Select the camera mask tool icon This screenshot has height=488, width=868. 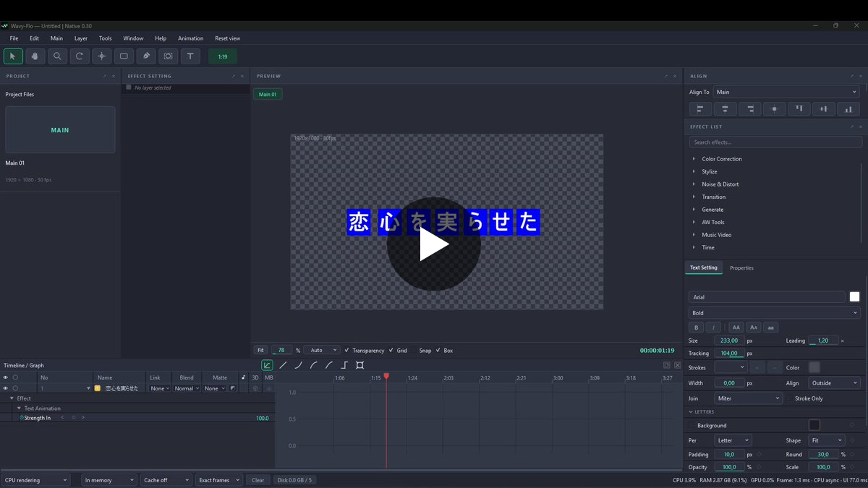click(x=169, y=56)
